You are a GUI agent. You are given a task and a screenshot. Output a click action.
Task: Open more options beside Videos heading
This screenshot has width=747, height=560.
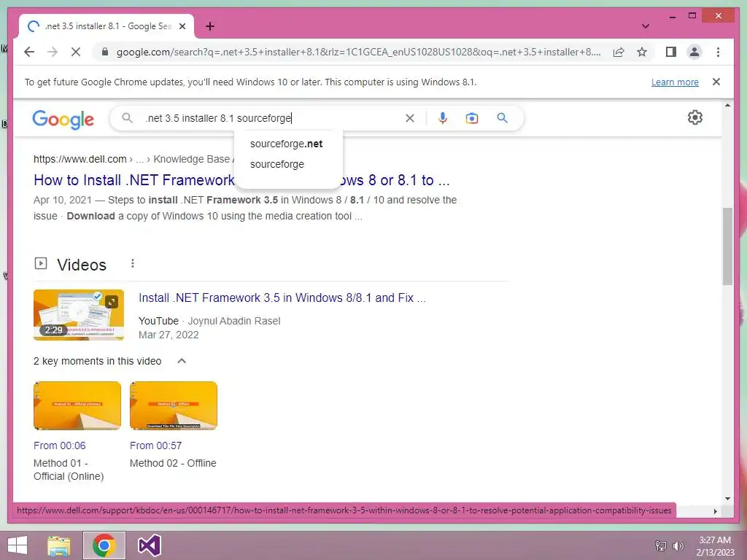click(133, 263)
